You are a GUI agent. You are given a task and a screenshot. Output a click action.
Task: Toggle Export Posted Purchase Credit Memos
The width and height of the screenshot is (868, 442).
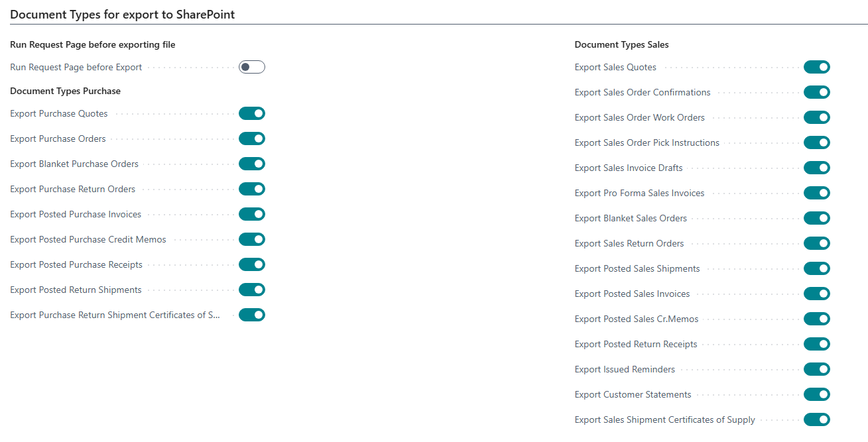point(252,239)
